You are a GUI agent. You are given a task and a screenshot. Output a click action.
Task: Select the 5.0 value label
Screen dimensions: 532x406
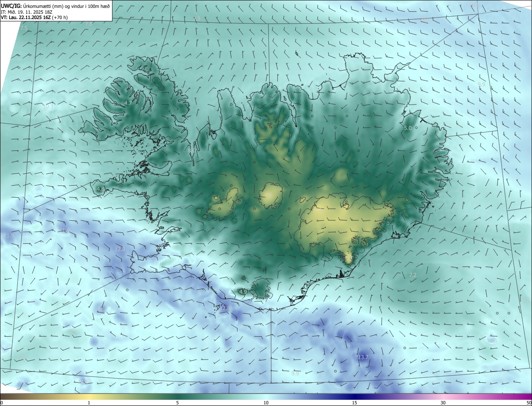point(408,128)
